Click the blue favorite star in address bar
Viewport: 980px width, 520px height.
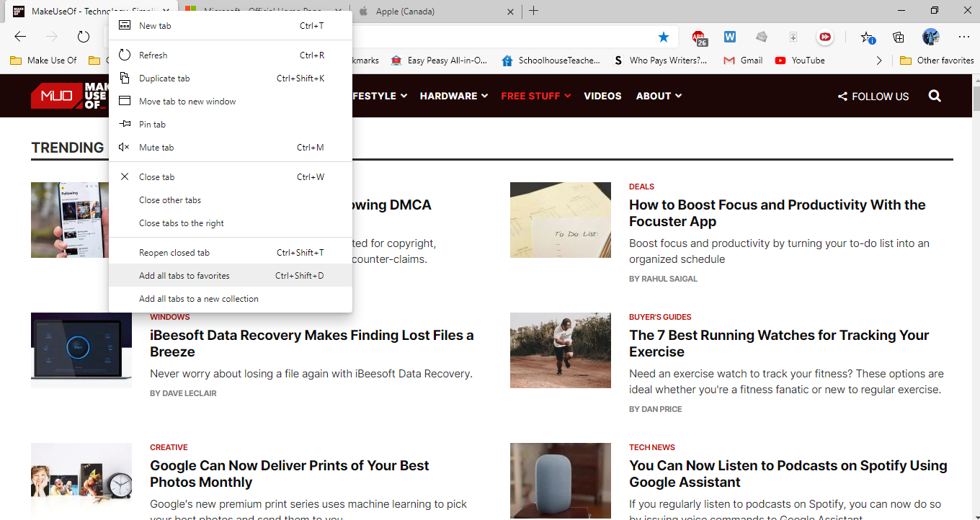click(664, 37)
